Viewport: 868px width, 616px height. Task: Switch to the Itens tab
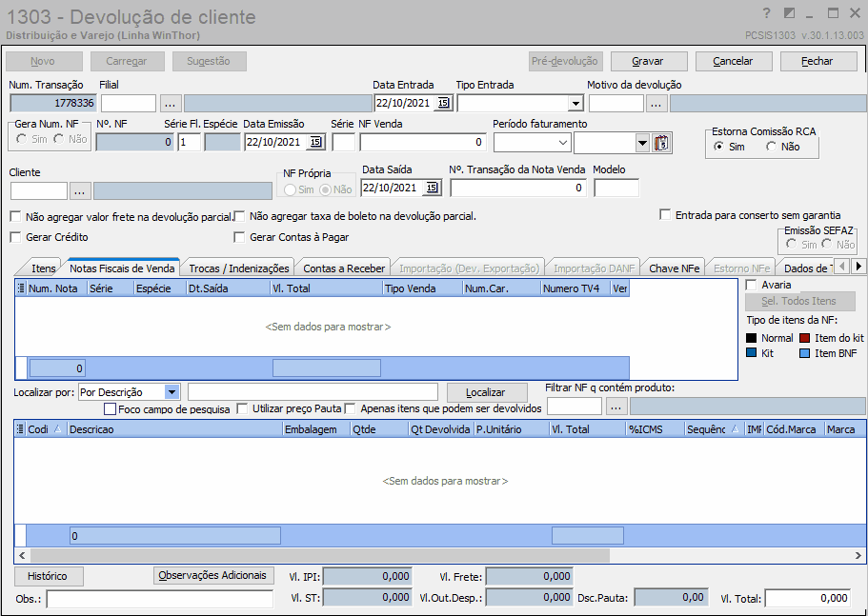pos(43,268)
